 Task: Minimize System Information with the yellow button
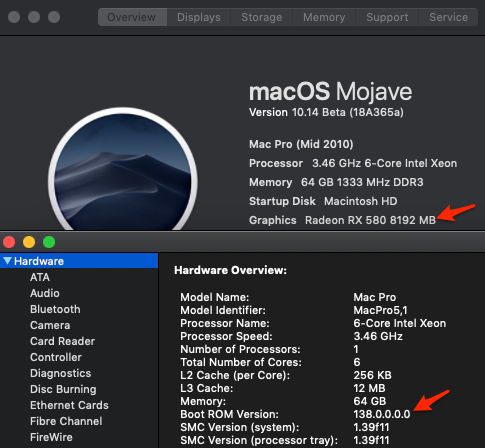click(x=29, y=242)
